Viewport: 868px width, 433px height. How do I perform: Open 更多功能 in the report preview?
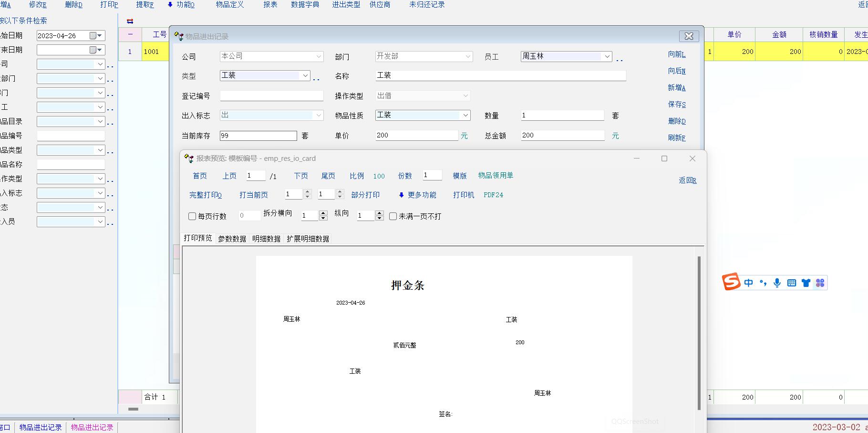point(417,195)
